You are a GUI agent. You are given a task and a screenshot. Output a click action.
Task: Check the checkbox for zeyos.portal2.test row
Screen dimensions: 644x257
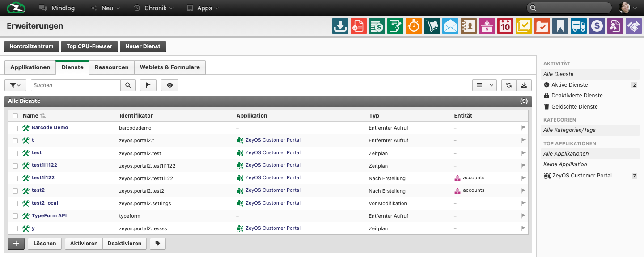[15, 153]
